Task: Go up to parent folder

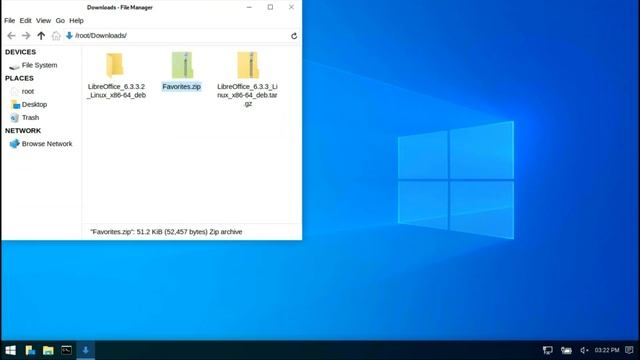Action: 41,36
